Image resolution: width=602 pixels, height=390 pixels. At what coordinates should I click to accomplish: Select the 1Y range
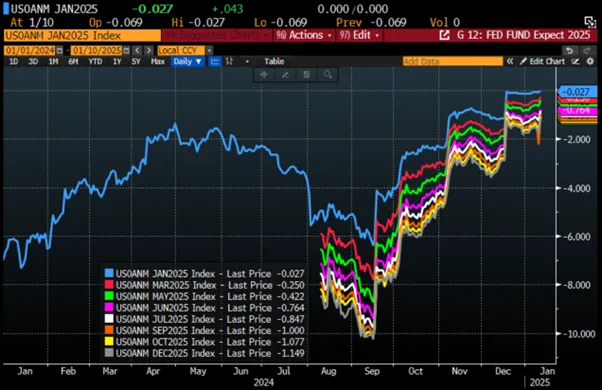coord(117,61)
